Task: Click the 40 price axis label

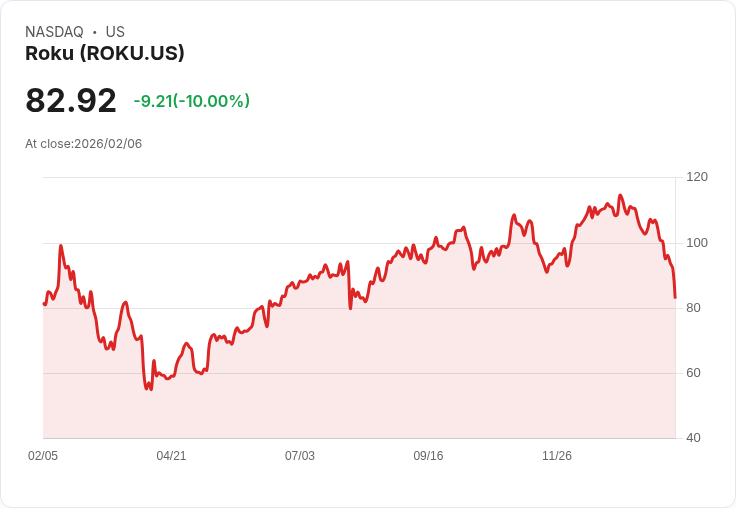Action: 693,438
